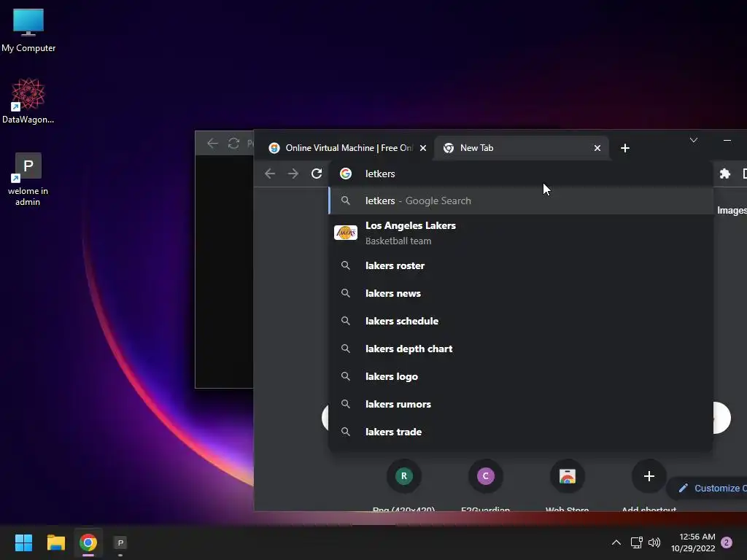The image size is (747, 560).
Task: Click back arrow in background window
Action: click(212, 144)
